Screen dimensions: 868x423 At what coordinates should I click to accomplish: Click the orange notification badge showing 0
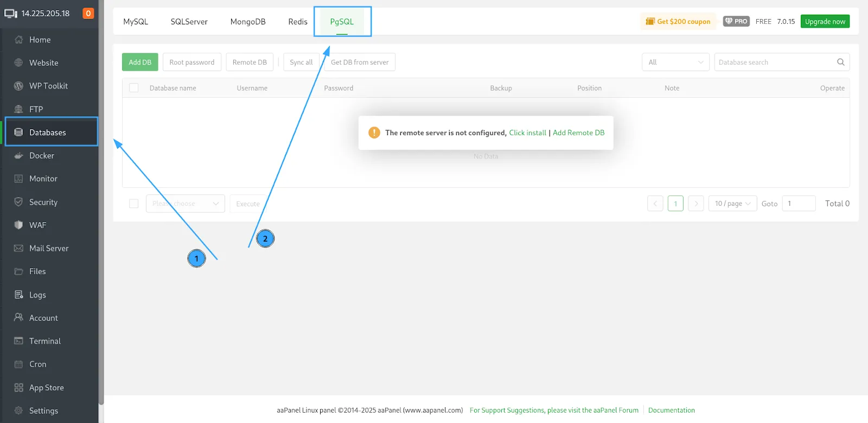click(x=88, y=13)
